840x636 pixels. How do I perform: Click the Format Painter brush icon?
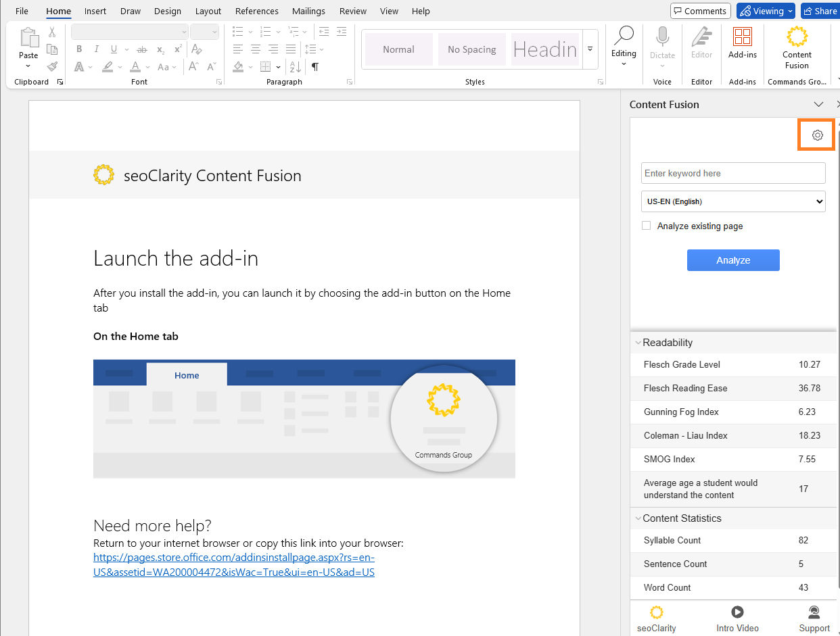pyautogui.click(x=52, y=66)
